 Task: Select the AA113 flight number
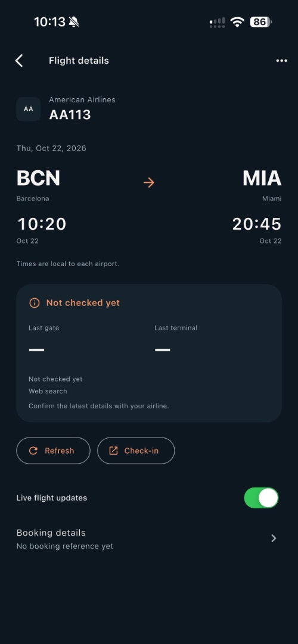(70, 115)
